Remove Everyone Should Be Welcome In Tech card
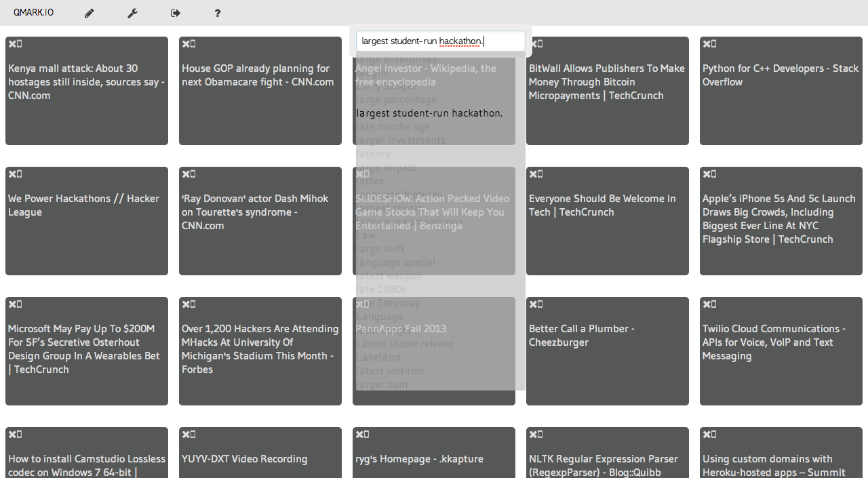This screenshot has height=478, width=868. (x=532, y=174)
